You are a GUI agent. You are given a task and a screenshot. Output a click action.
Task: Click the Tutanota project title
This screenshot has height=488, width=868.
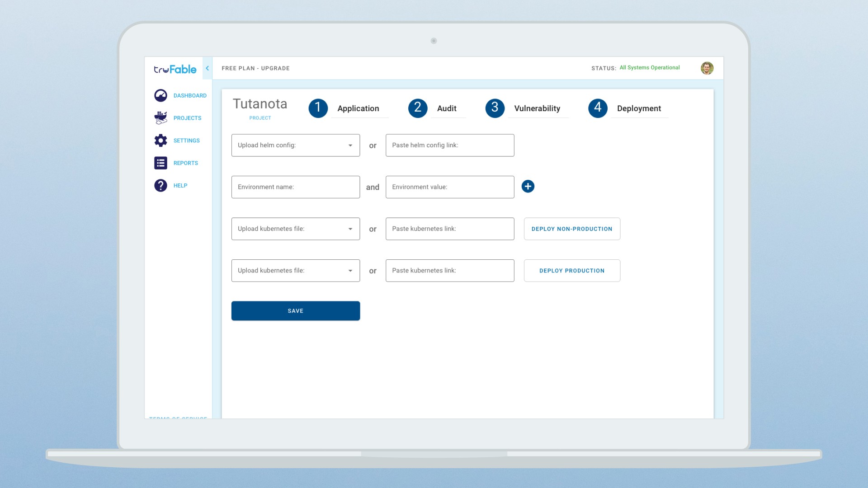click(260, 104)
